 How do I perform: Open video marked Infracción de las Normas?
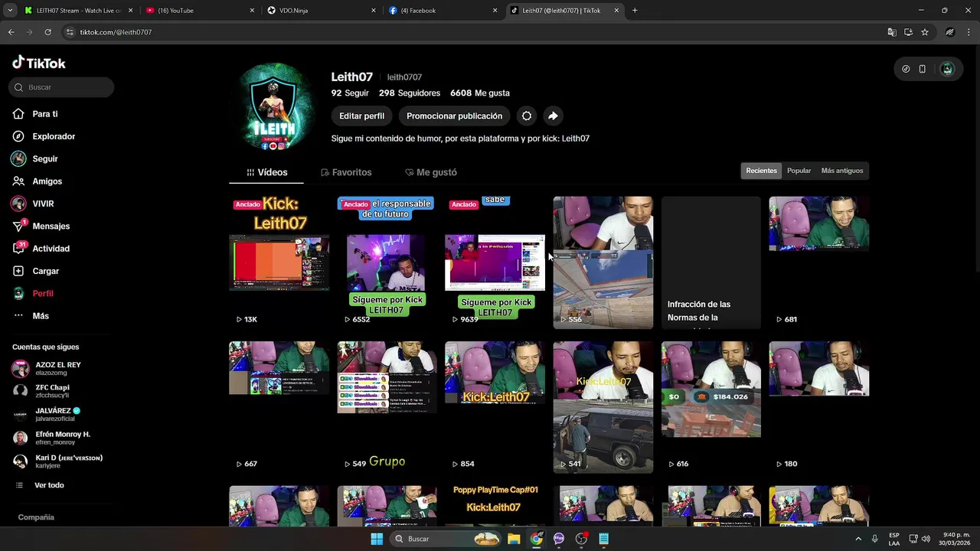[x=711, y=262]
